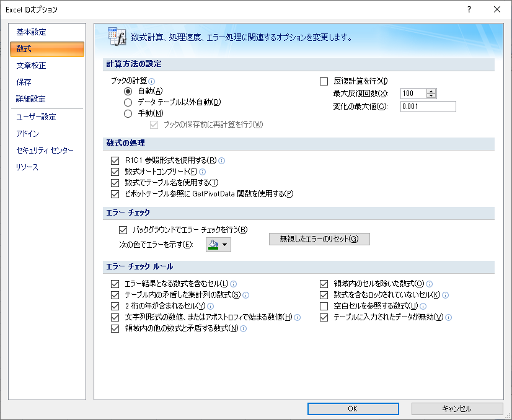Switch to the 文章校正 category
Viewport: 512px width, 420px height.
[31, 66]
